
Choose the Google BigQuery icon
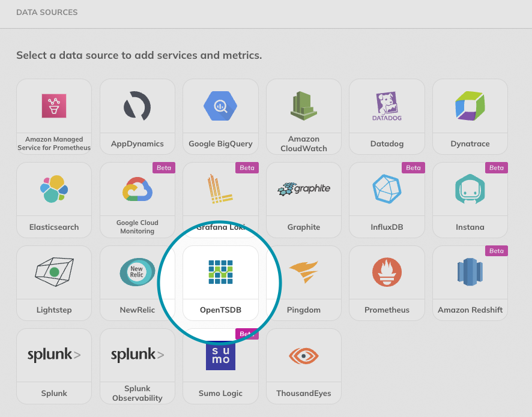click(220, 106)
